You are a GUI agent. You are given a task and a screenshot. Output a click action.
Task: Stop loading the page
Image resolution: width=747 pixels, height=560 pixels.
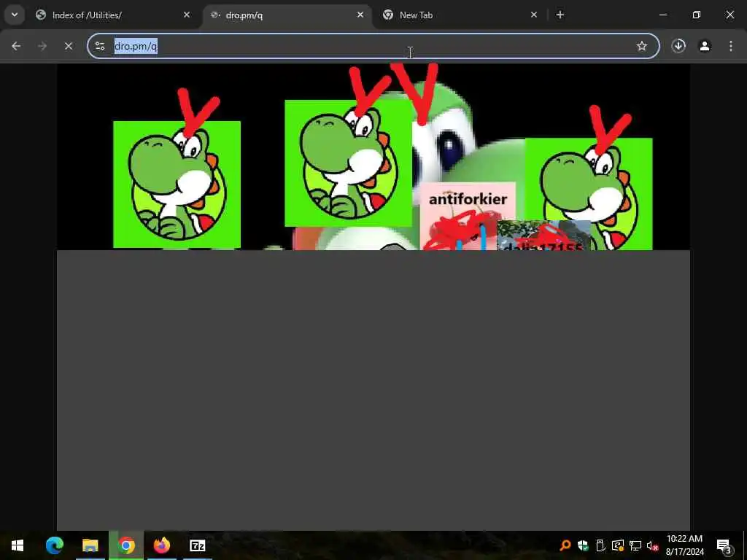tap(69, 46)
